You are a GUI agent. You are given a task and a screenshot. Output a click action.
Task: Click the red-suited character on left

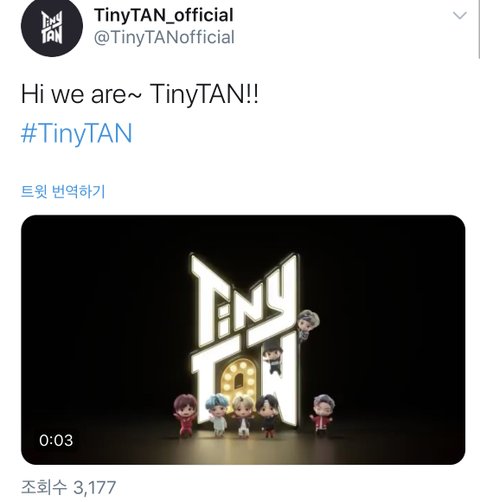[x=185, y=415]
